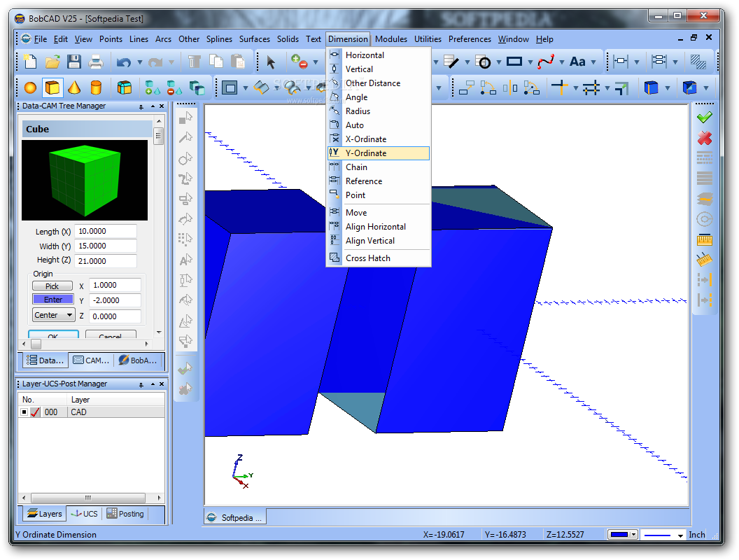Expand the spline tool dropdown arrow
This screenshot has height=560, width=739.
(562, 62)
